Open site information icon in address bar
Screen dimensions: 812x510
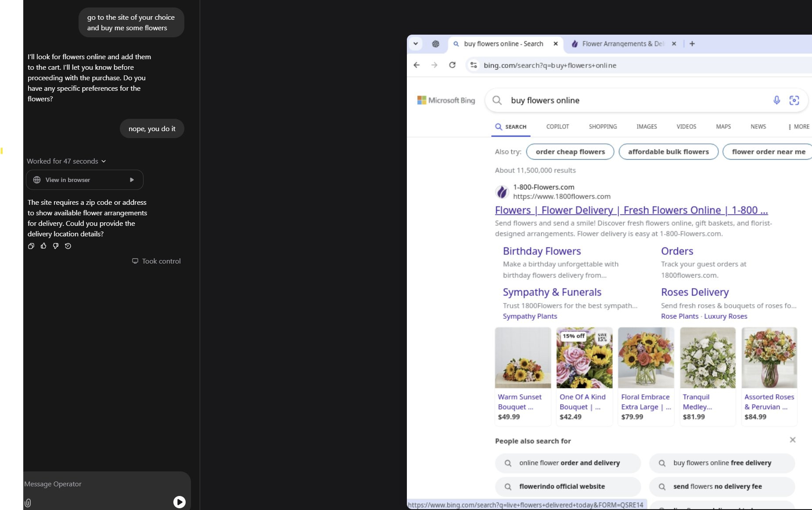pos(473,65)
